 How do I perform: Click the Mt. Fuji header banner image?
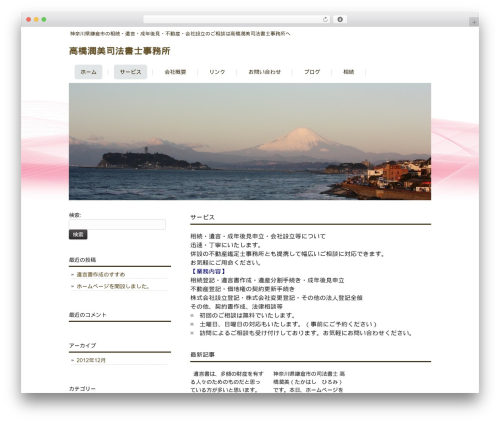pos(250,141)
